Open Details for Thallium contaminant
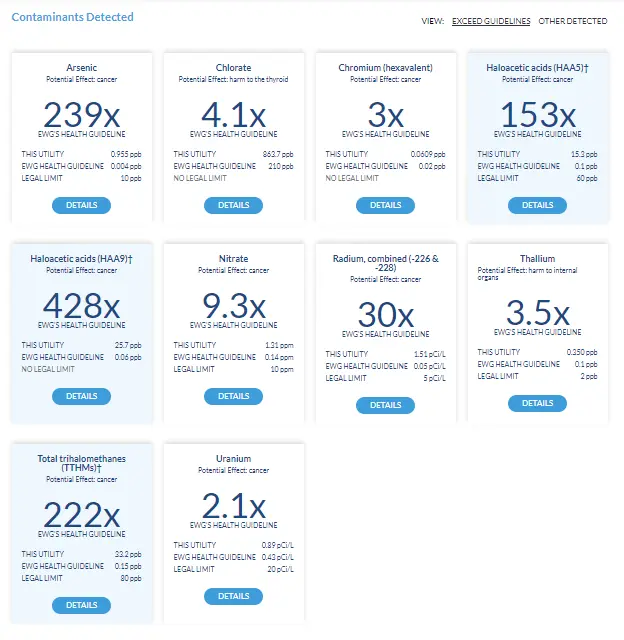The width and height of the screenshot is (624, 640). (537, 403)
